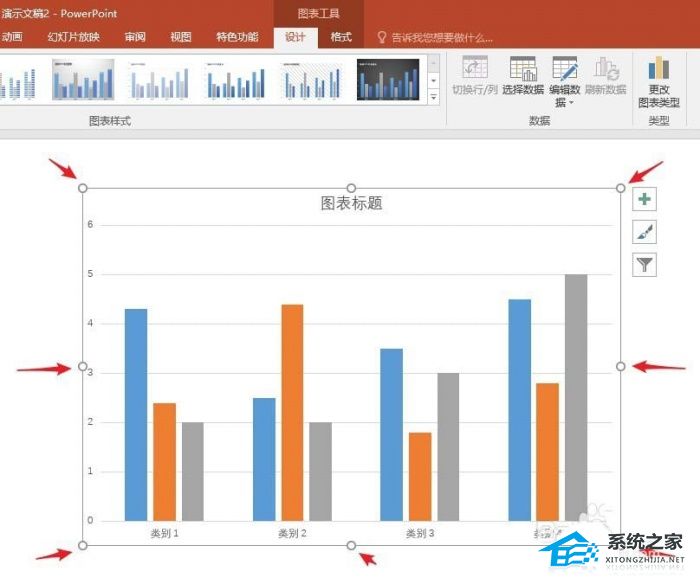Viewport: 700px width, 578px height.
Task: Click the 选择数据 (Select Data) icon
Action: point(522,69)
